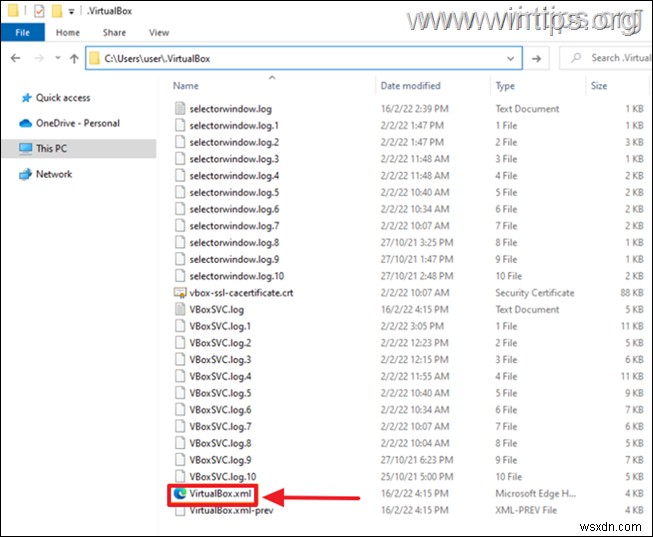Image resolution: width=653 pixels, height=537 pixels.
Task: Select Quick access in navigation pane
Action: (x=63, y=97)
